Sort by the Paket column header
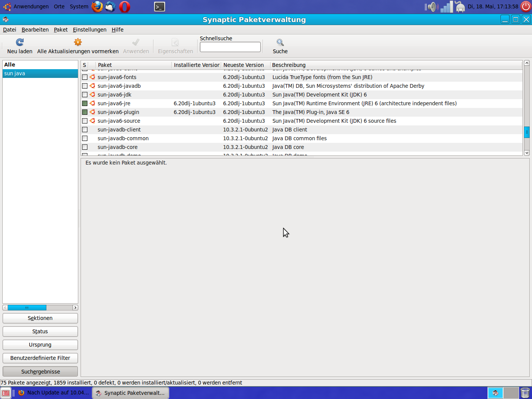 [133, 65]
